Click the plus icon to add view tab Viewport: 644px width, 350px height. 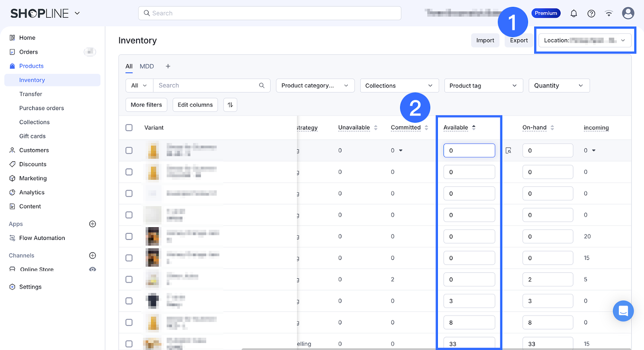pyautogui.click(x=168, y=66)
